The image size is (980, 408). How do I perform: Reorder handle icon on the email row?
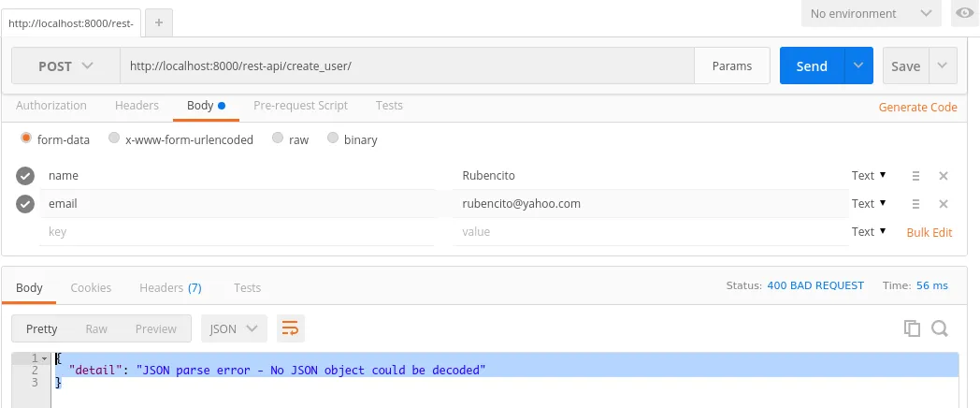coord(915,204)
